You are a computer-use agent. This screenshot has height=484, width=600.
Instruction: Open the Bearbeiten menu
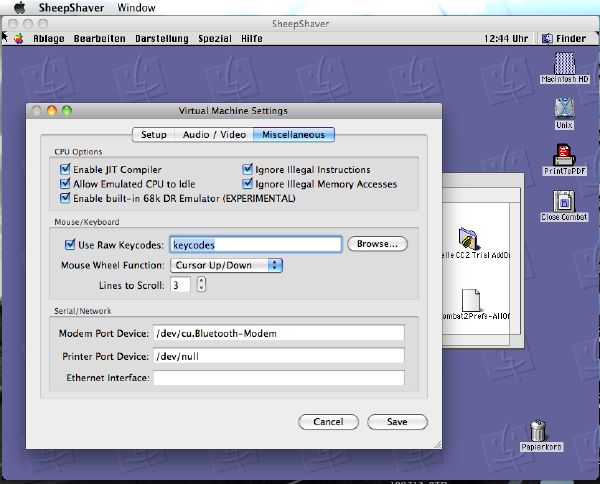point(99,39)
